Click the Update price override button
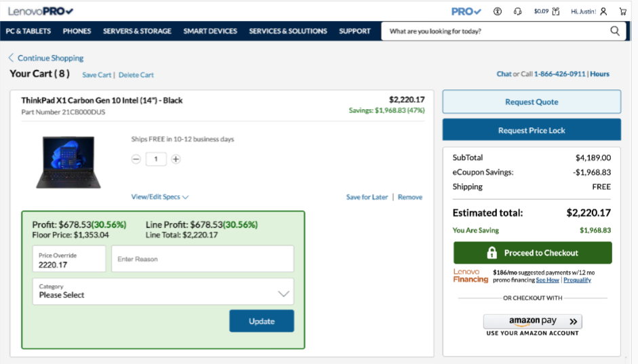The image size is (638, 364). [x=262, y=321]
